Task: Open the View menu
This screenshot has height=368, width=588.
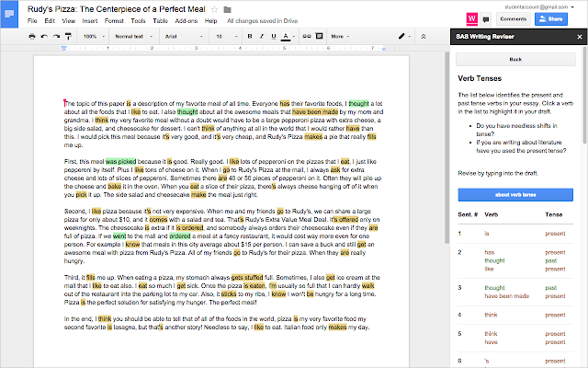Action: (69, 21)
